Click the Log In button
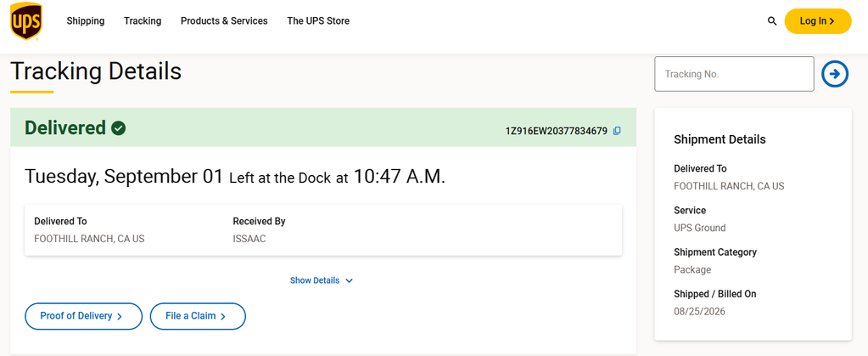The height and width of the screenshot is (356, 868). click(818, 21)
